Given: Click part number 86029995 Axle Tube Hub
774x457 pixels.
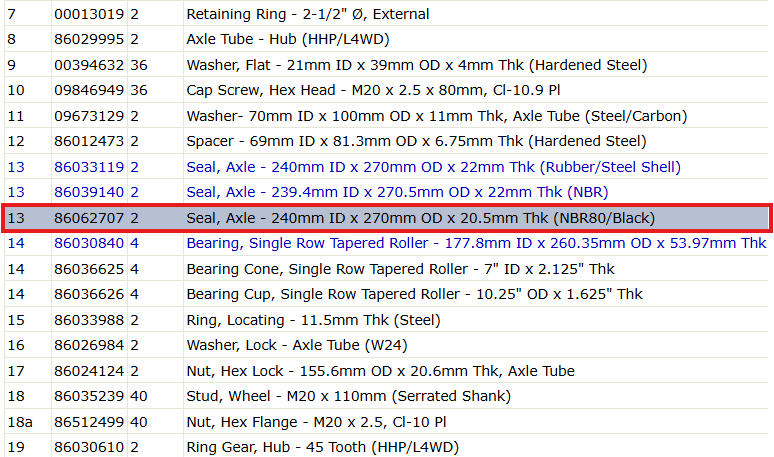Looking at the screenshot, I should 89,39.
